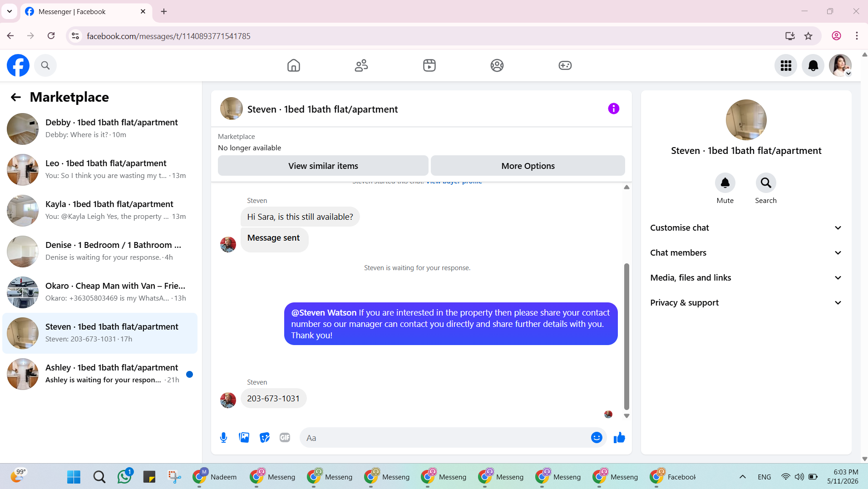
Task: Click the "Hi Sara, is this still available?" message
Action: (300, 217)
